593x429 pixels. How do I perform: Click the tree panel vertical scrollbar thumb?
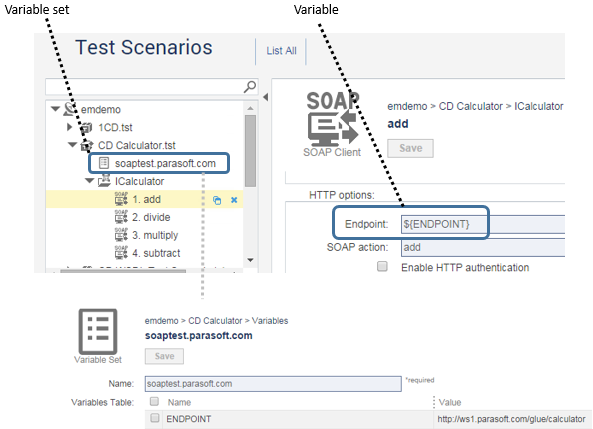coord(250,151)
